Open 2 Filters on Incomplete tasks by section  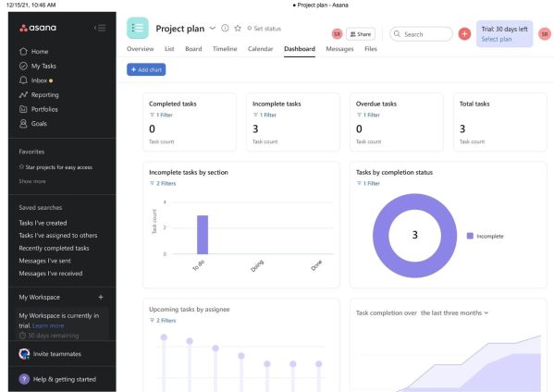(163, 183)
